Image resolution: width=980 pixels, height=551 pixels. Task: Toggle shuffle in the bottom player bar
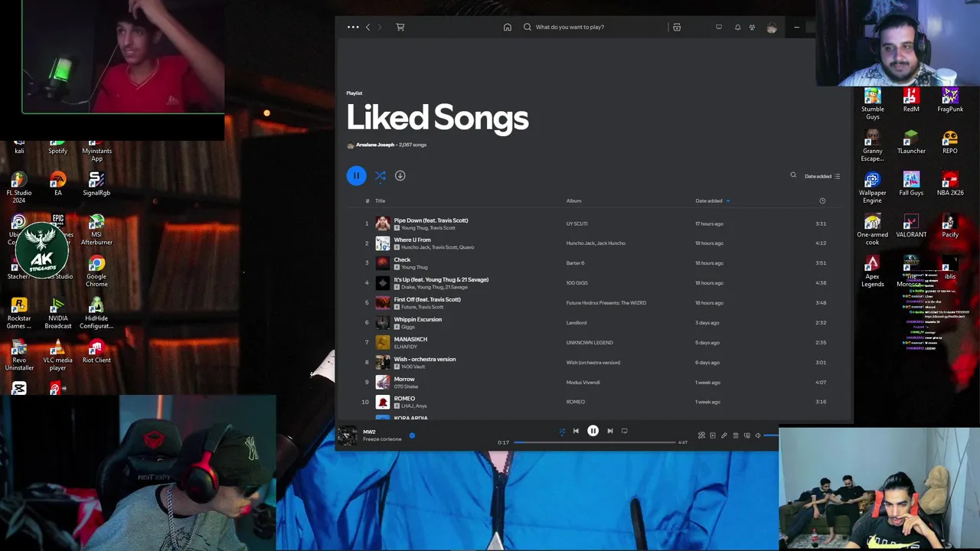click(x=562, y=431)
